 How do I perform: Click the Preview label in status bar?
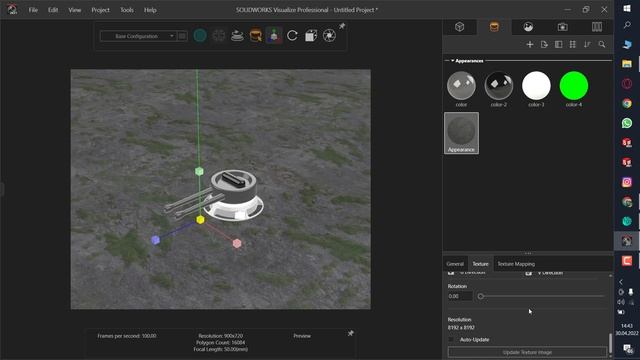pyautogui.click(x=302, y=336)
